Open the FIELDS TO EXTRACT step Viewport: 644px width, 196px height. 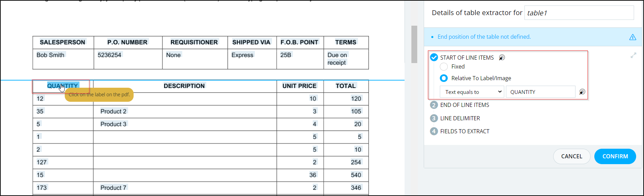(x=465, y=131)
